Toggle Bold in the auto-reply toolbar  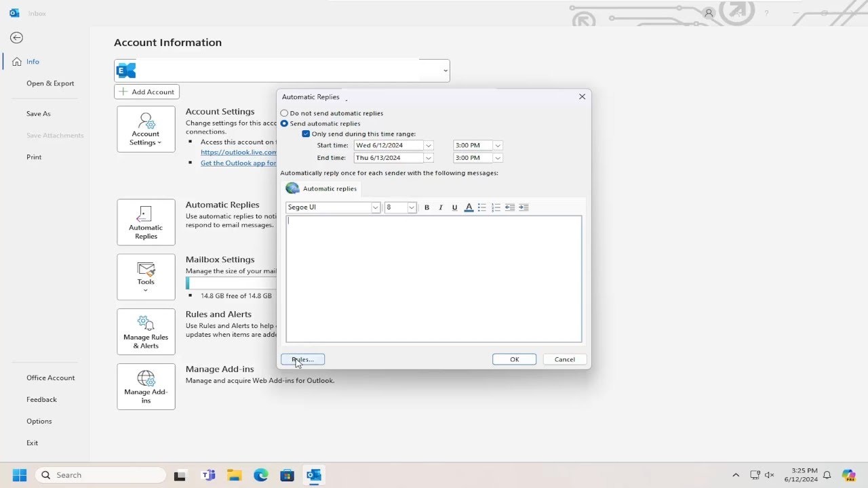point(427,207)
